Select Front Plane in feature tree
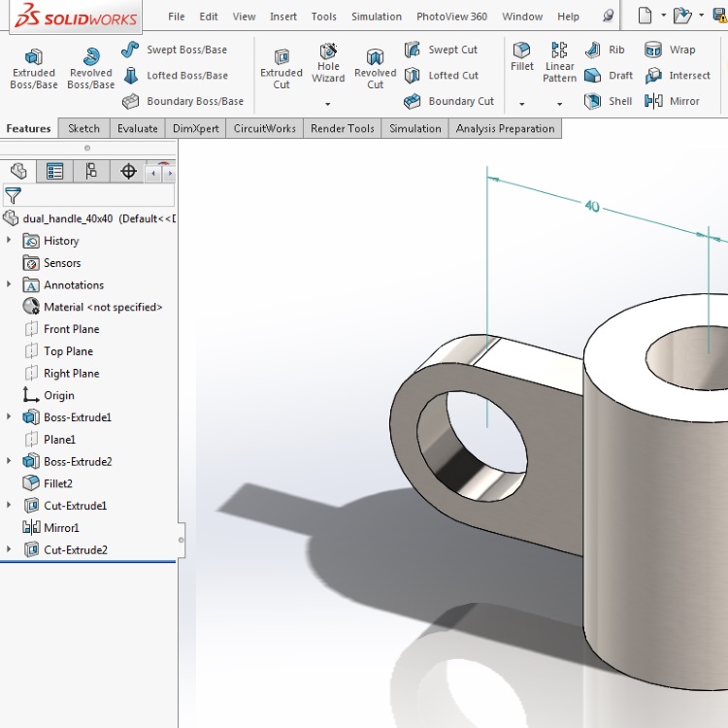 (x=71, y=329)
